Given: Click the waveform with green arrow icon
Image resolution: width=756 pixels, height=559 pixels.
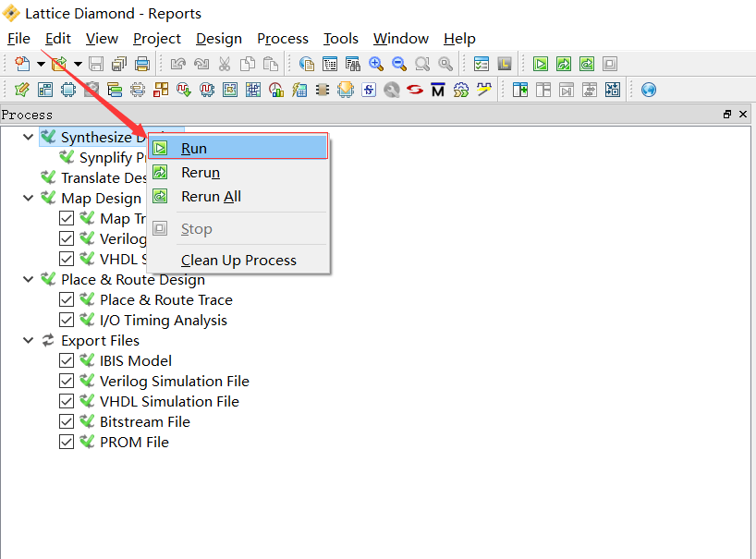Looking at the screenshot, I should (x=184, y=90).
